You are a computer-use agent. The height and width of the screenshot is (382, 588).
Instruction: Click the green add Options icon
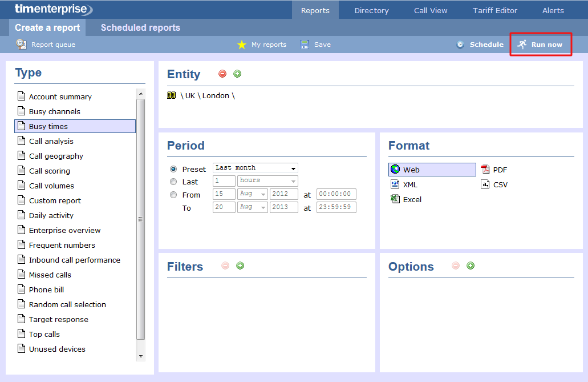pos(471,266)
